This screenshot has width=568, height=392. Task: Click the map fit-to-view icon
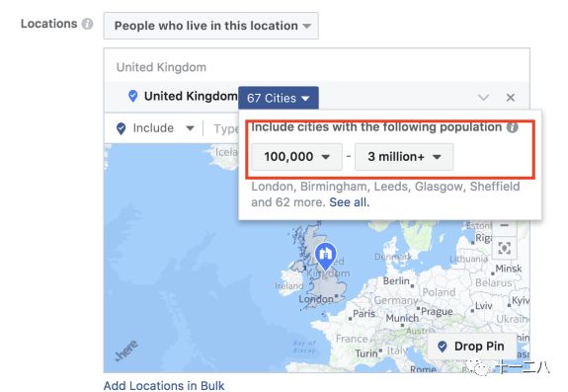[504, 248]
